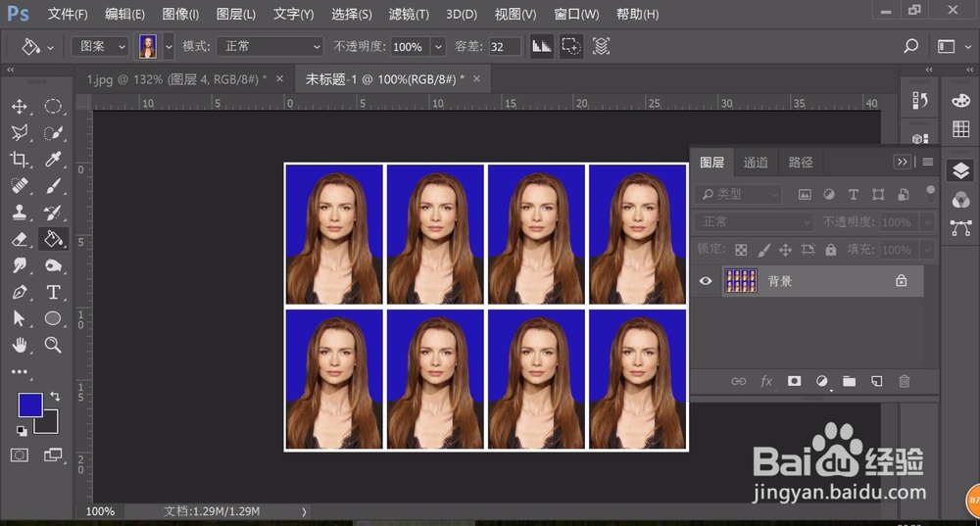Open the 图案 fill source dropdown

[99, 46]
